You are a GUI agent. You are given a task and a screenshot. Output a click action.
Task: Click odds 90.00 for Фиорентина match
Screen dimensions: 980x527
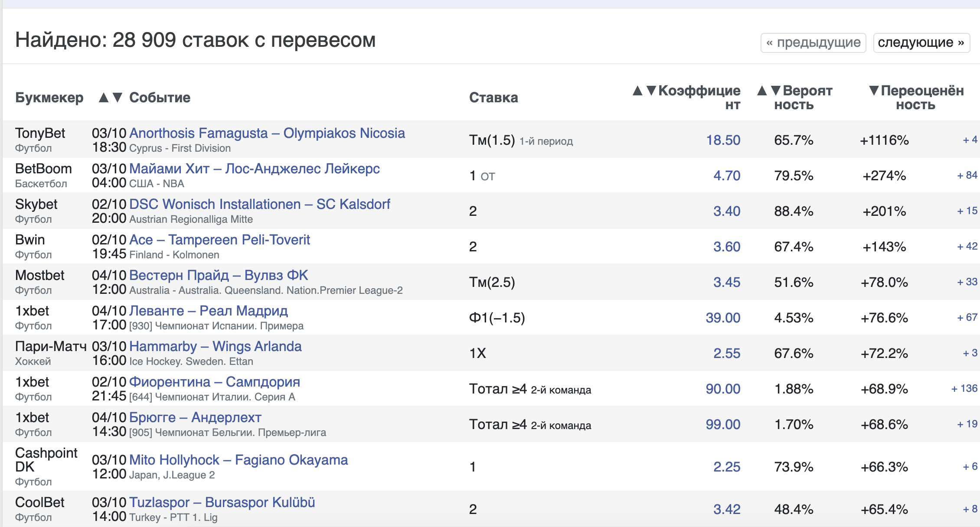tap(723, 389)
